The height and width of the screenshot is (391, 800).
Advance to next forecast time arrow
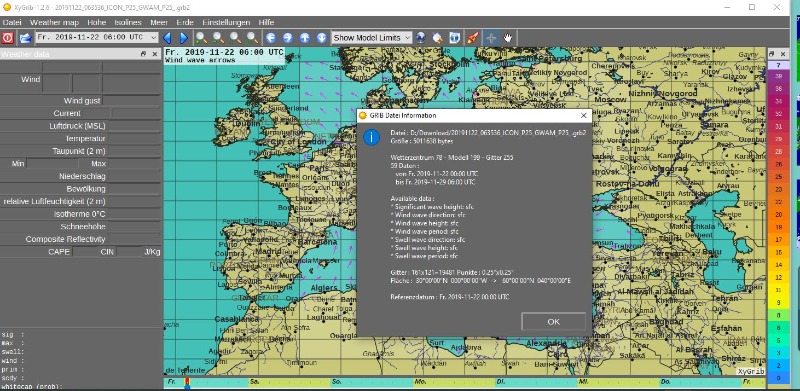pyautogui.click(x=184, y=38)
